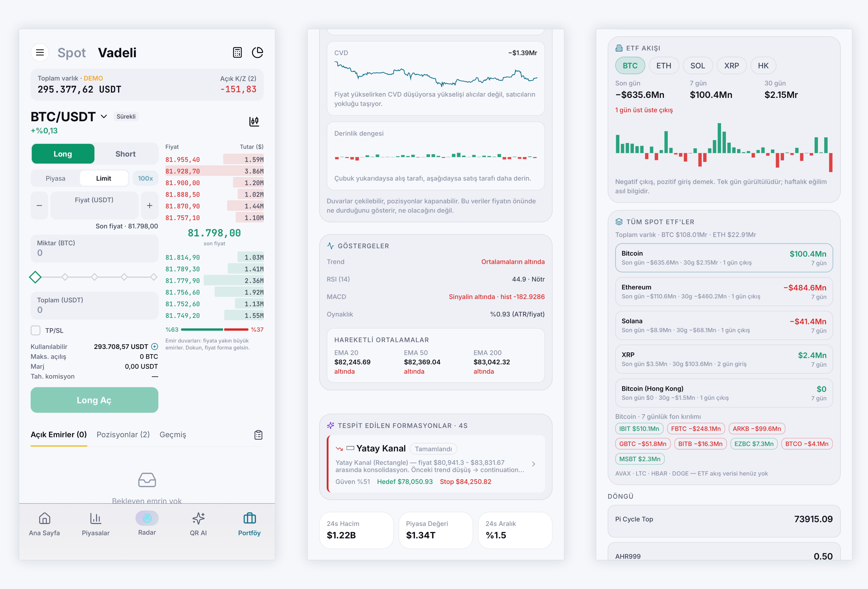Decrease price with minus stepper
The height and width of the screenshot is (589, 868).
(39, 205)
